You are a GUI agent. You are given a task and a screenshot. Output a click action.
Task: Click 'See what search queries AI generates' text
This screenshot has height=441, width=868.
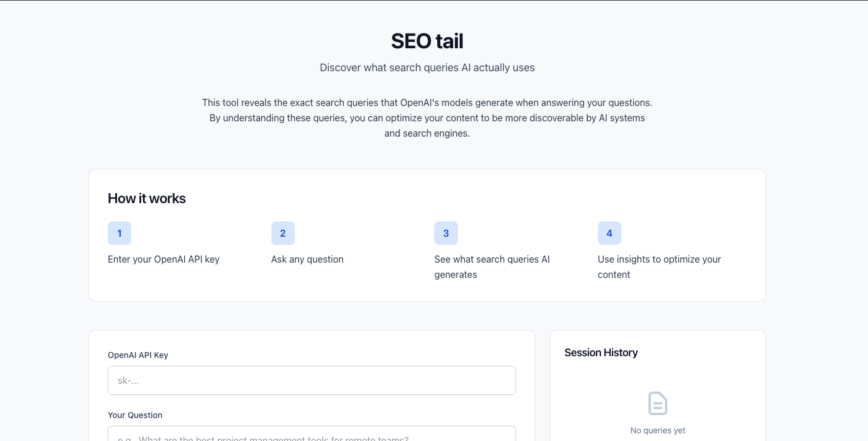(492, 267)
